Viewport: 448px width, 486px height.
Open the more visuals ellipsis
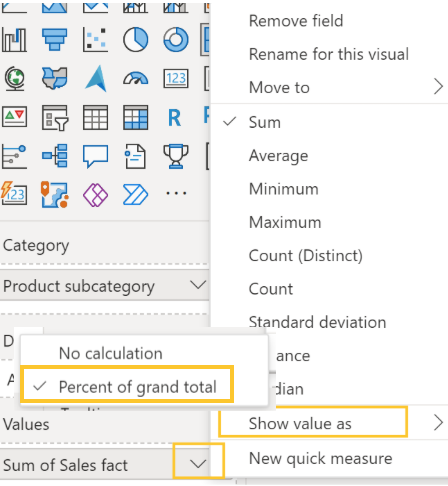(x=176, y=193)
